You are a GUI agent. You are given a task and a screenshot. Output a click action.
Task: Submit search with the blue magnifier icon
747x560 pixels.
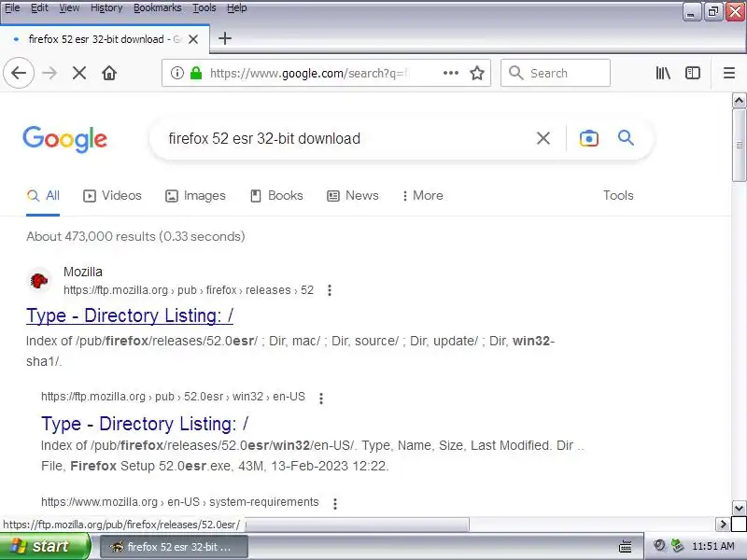626,138
